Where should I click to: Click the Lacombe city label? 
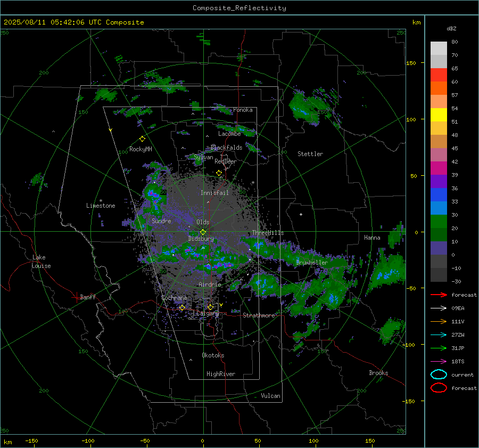click(x=229, y=134)
